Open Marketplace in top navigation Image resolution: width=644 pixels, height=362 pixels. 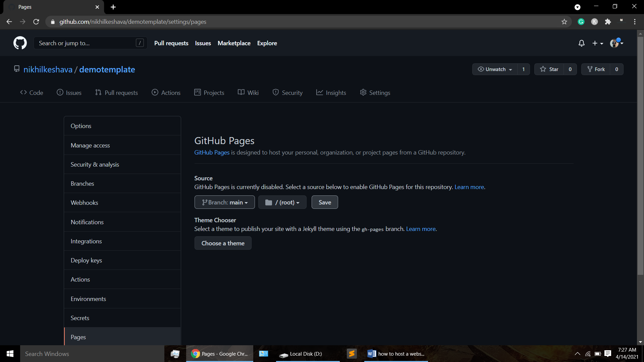234,43
